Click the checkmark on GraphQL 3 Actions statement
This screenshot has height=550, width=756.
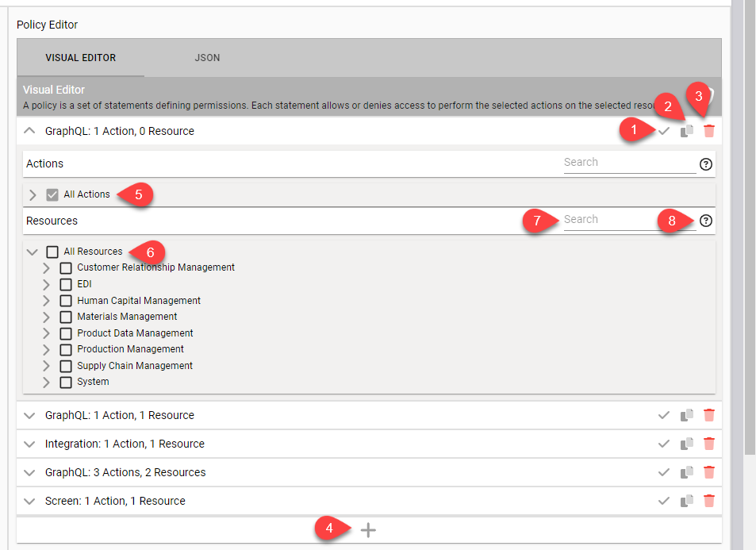tap(664, 472)
